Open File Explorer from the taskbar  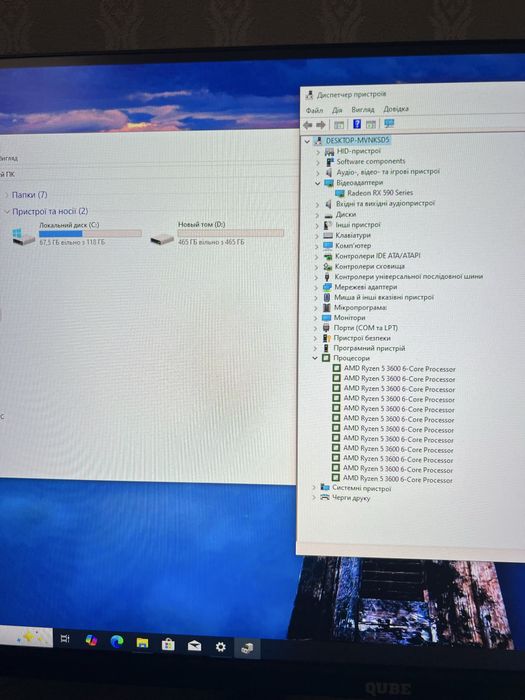pyautogui.click(x=142, y=643)
